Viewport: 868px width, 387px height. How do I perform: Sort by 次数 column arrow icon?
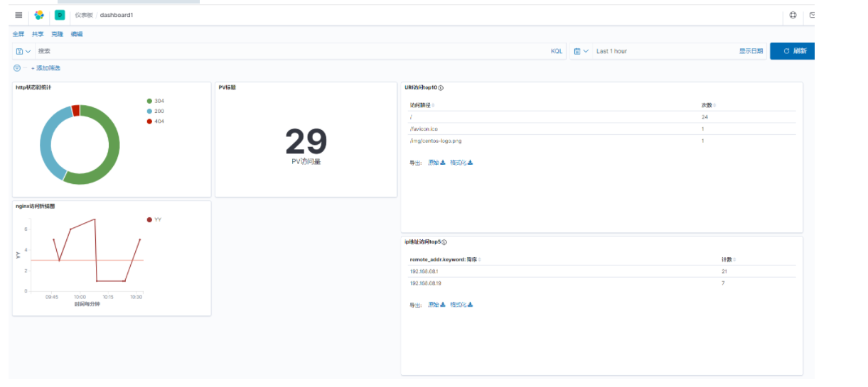pyautogui.click(x=714, y=105)
